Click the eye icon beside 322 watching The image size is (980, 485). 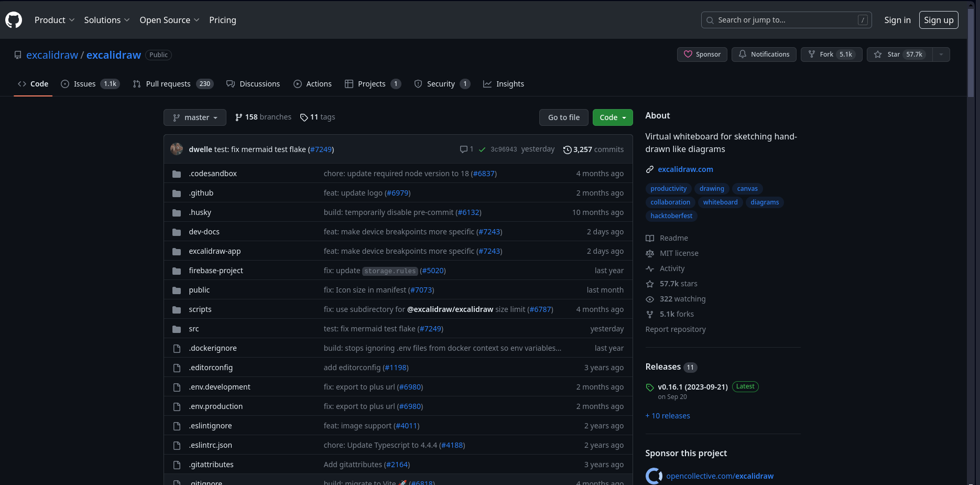pos(650,299)
